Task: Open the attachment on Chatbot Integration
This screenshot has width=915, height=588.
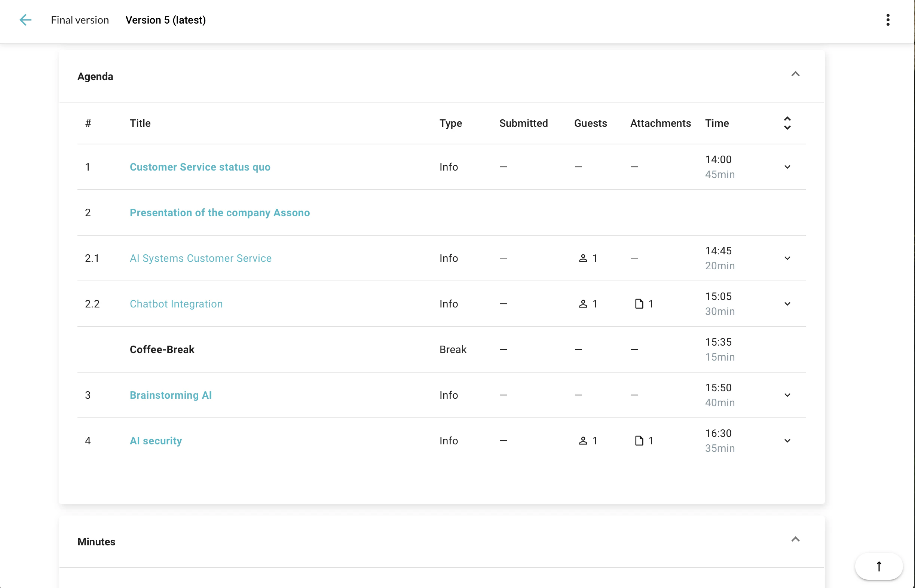Action: pyautogui.click(x=639, y=304)
